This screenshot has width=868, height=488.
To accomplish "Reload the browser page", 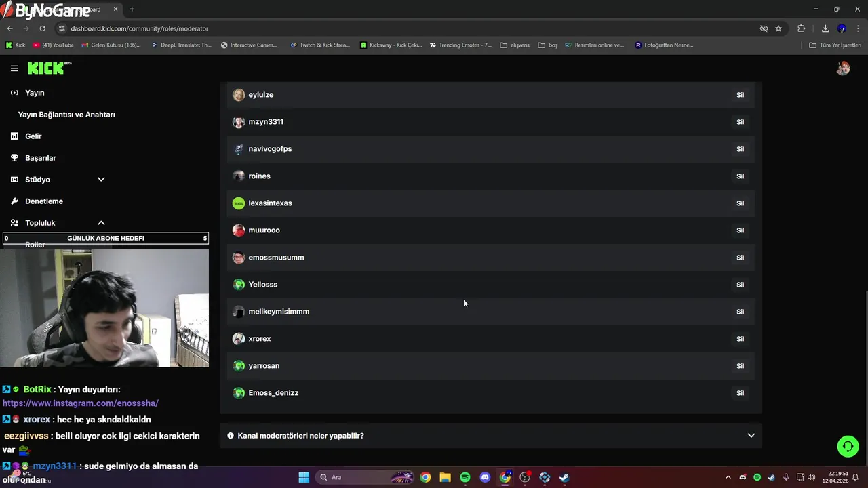I will [42, 28].
